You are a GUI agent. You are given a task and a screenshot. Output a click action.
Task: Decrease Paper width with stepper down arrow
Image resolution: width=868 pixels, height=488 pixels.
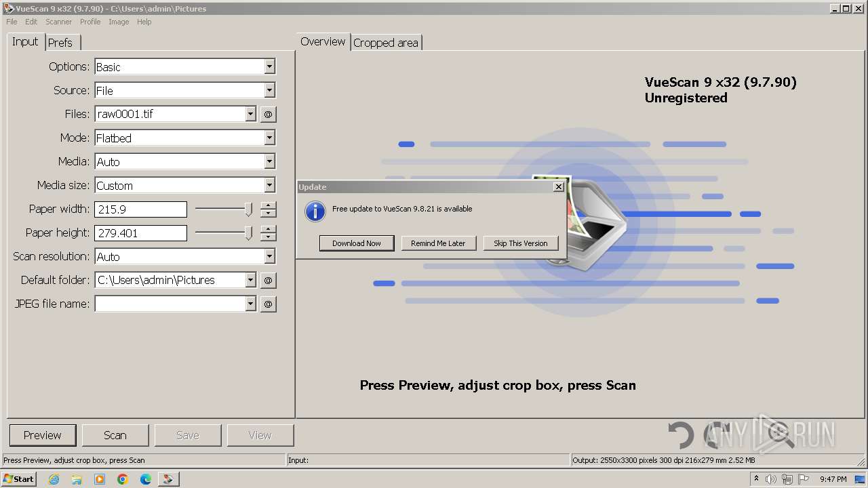[269, 213]
